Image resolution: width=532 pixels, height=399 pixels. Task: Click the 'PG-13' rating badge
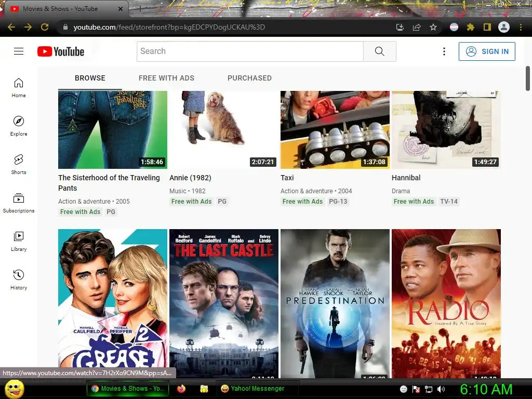[x=338, y=202]
